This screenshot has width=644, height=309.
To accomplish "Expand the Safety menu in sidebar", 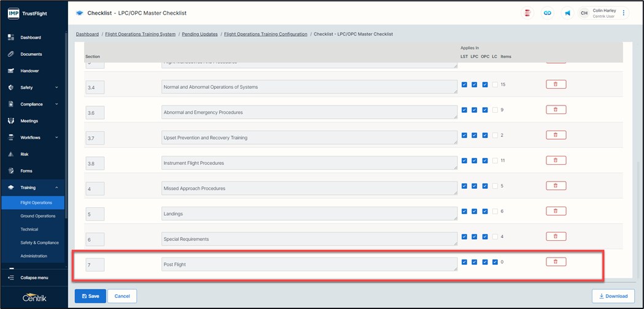I will click(x=34, y=88).
